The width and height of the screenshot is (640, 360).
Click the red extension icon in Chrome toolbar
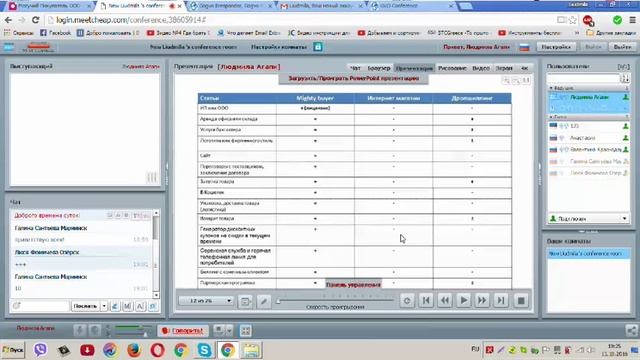click(x=588, y=20)
